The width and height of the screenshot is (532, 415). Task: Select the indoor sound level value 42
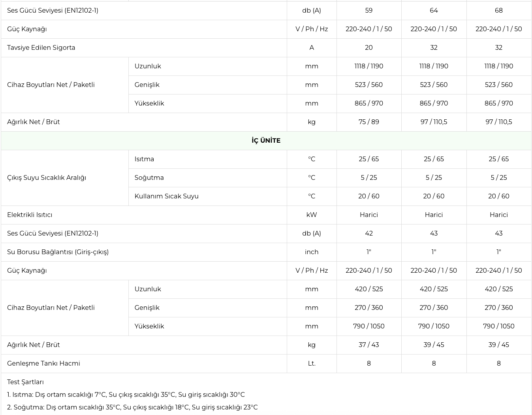click(368, 234)
